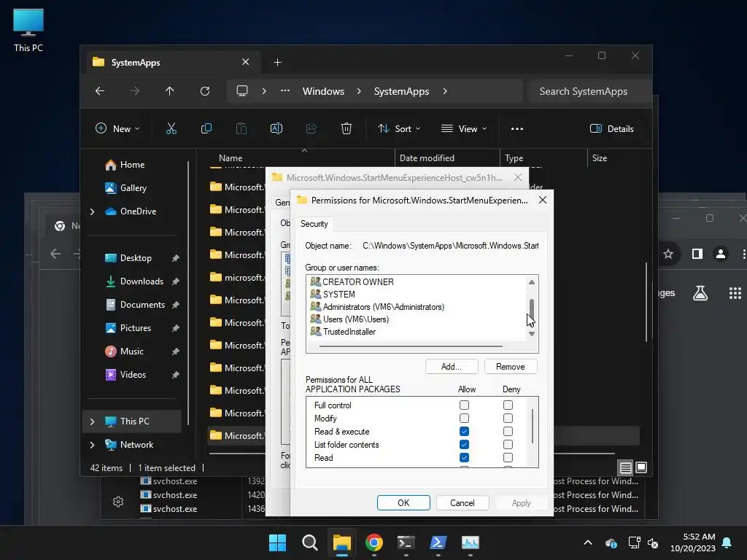Image resolution: width=747 pixels, height=560 pixels.
Task: Open the Task Manager icon on taskbar
Action: pyautogui.click(x=471, y=542)
